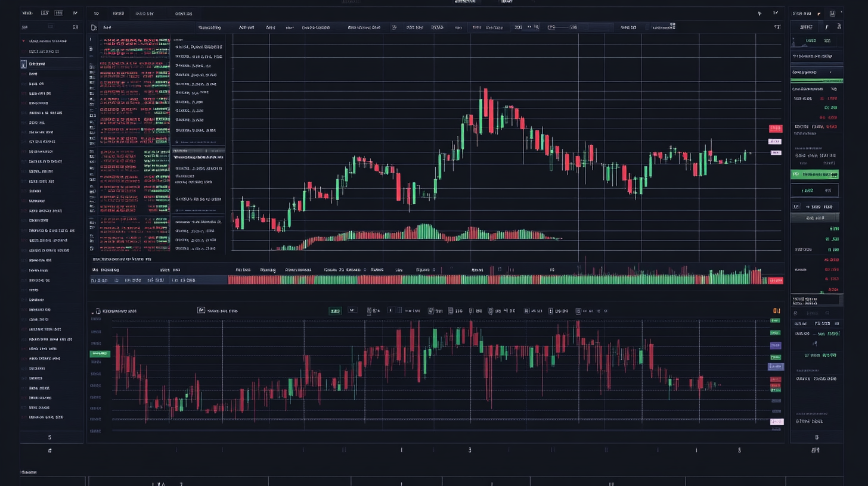
Task: Open the alerts bell icon in top toolbar
Action: (x=776, y=13)
